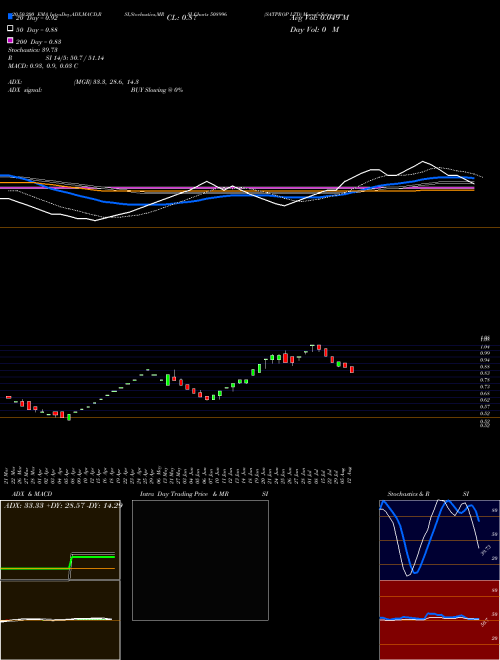Click the last red candle on the price chart
The width and height of the screenshot is (500, 660).
pos(352,369)
